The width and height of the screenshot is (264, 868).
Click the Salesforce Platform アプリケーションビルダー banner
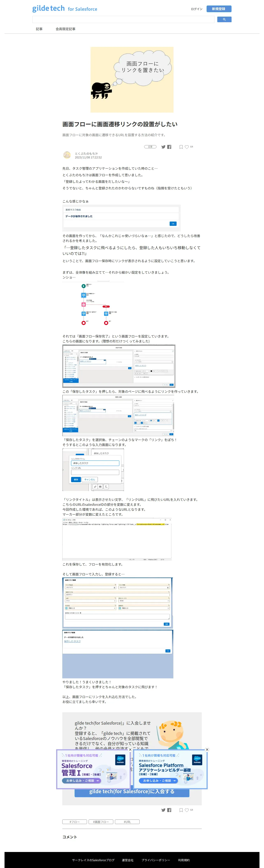pyautogui.click(x=171, y=769)
